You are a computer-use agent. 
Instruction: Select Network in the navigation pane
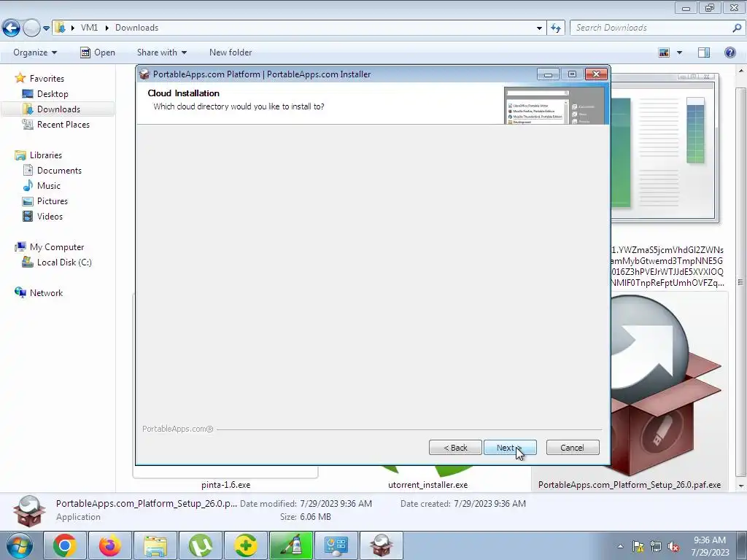[x=46, y=293]
